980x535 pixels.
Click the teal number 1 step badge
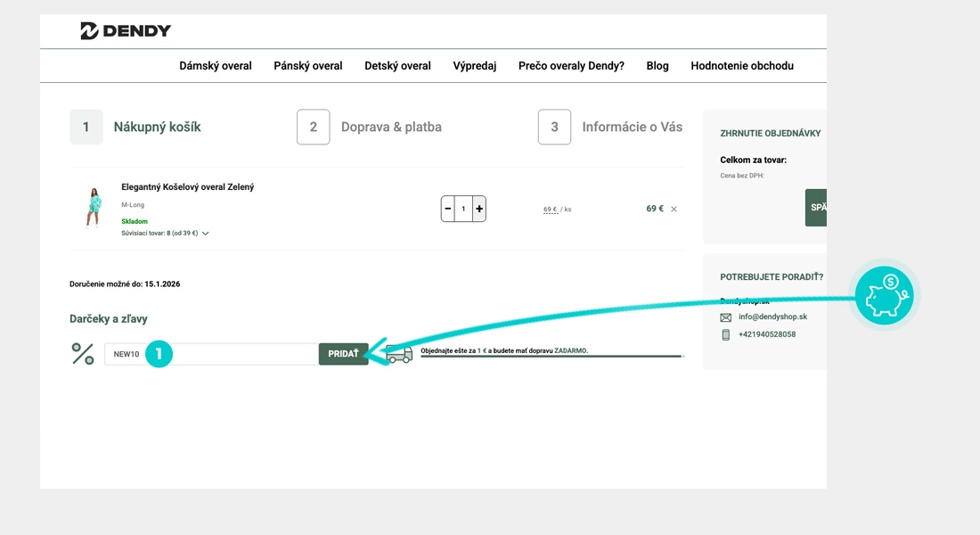(x=159, y=354)
